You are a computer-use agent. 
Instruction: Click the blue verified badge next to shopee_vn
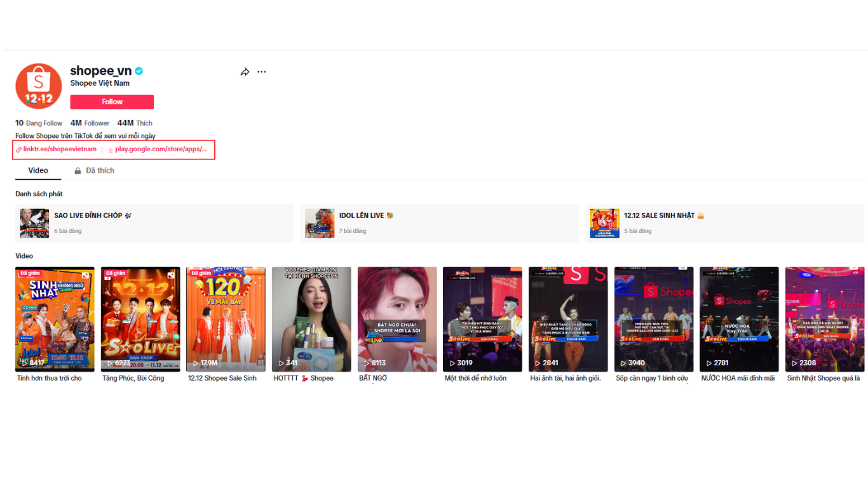pos(139,71)
